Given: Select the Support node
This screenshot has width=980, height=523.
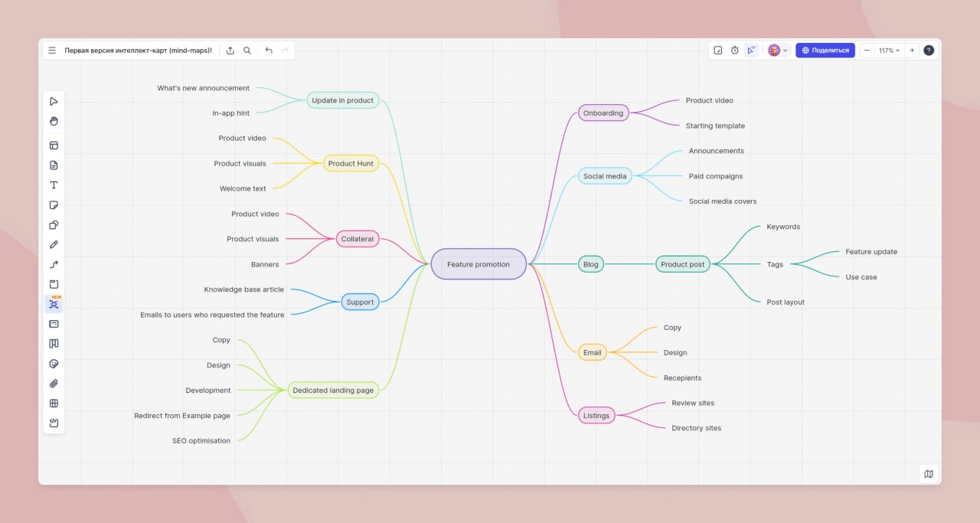Looking at the screenshot, I should (x=360, y=302).
